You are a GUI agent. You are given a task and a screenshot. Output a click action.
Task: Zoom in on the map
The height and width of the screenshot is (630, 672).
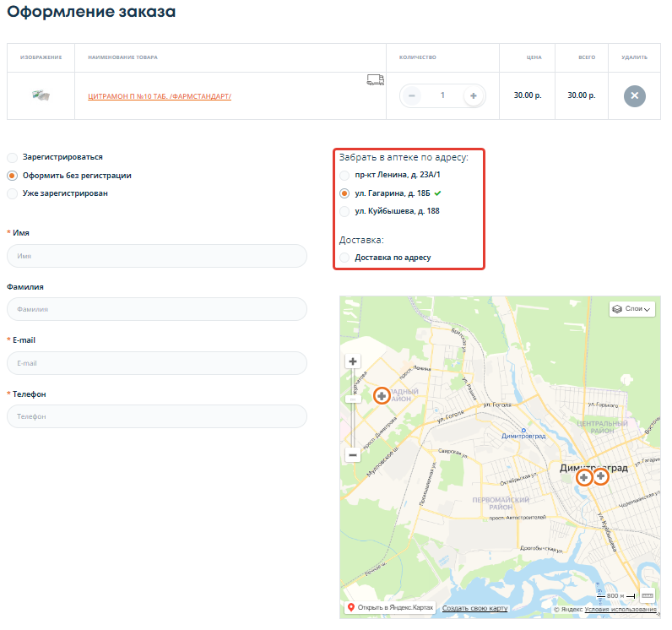tap(353, 361)
